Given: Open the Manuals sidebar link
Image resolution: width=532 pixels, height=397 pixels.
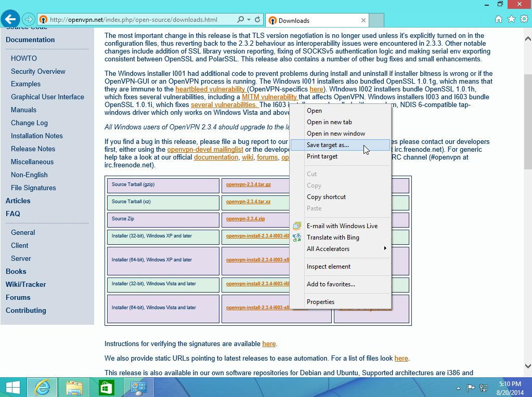Looking at the screenshot, I should (x=23, y=110).
